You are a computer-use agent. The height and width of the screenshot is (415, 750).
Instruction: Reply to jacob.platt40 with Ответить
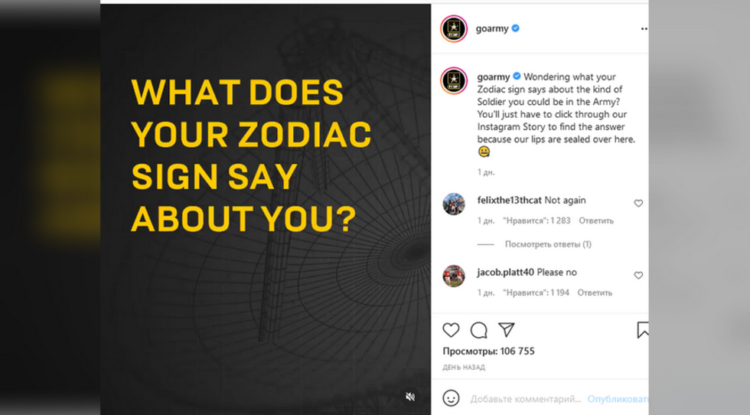(x=595, y=293)
